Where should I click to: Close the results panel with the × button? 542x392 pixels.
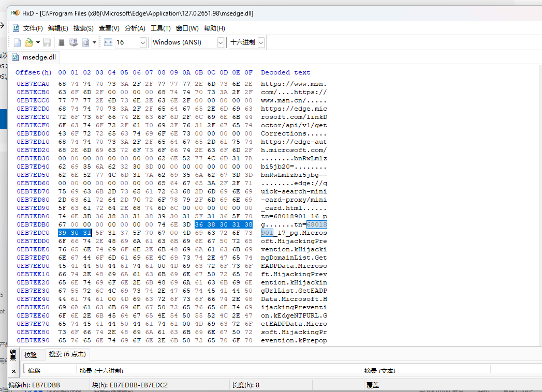(13, 371)
